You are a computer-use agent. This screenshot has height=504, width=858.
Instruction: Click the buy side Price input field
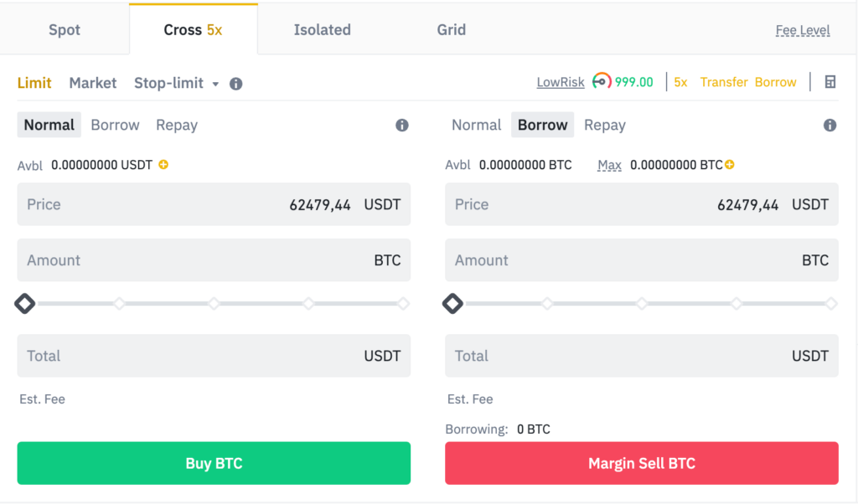click(x=214, y=204)
